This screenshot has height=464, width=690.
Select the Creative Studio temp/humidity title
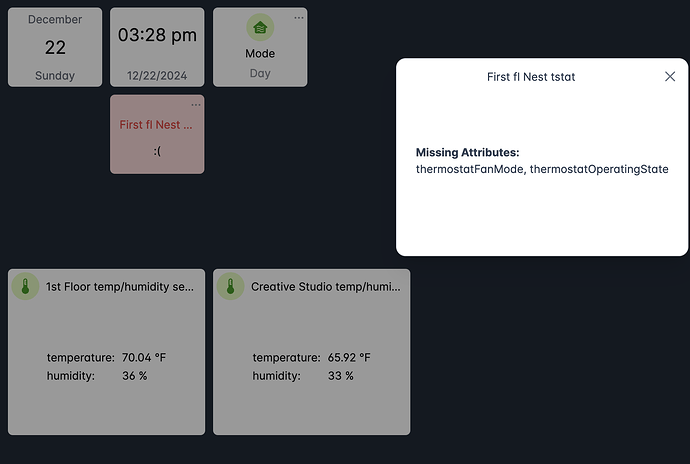[x=325, y=287]
